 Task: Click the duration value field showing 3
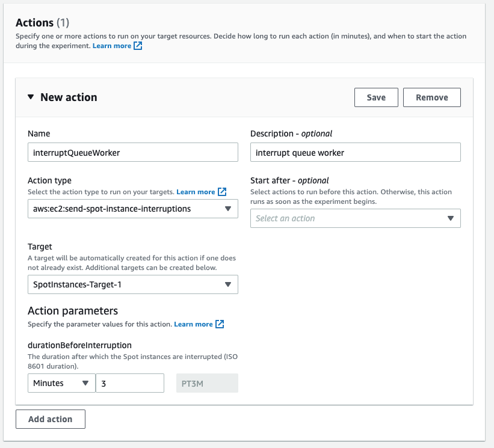(129, 382)
